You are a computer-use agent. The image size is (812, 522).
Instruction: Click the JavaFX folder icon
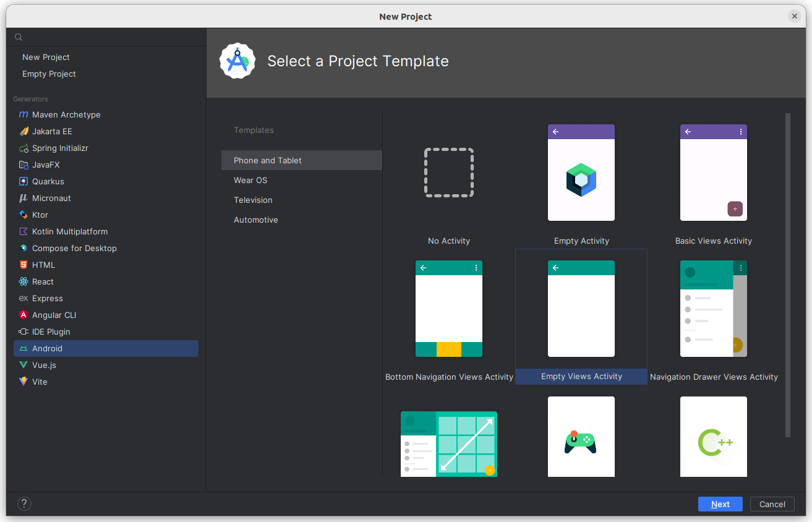coord(24,165)
